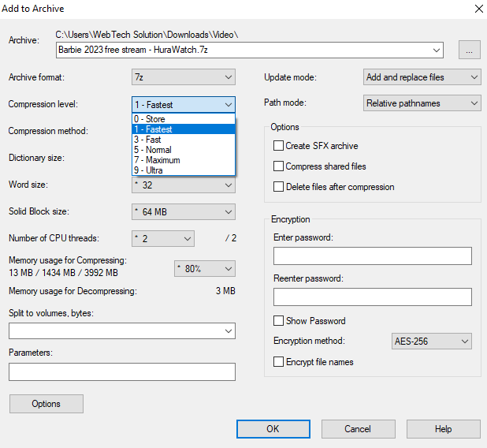The height and width of the screenshot is (448, 487).
Task: Click the OK button
Action: [x=273, y=429]
